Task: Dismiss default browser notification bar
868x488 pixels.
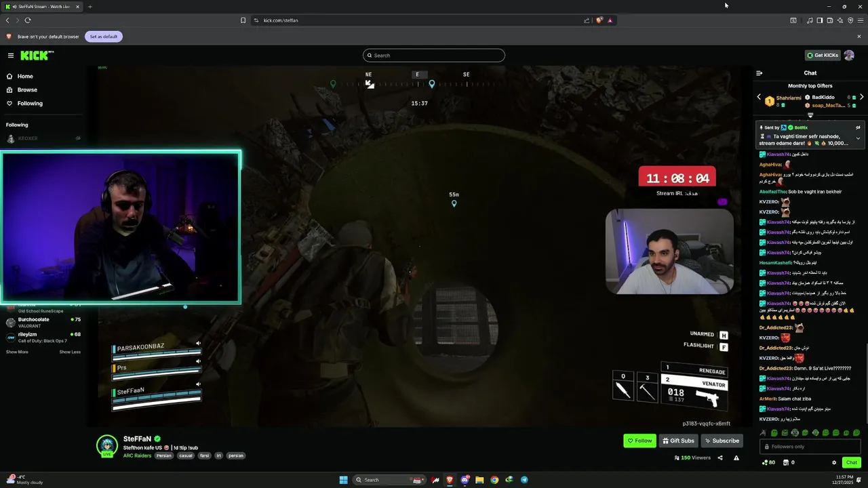Action: (859, 37)
